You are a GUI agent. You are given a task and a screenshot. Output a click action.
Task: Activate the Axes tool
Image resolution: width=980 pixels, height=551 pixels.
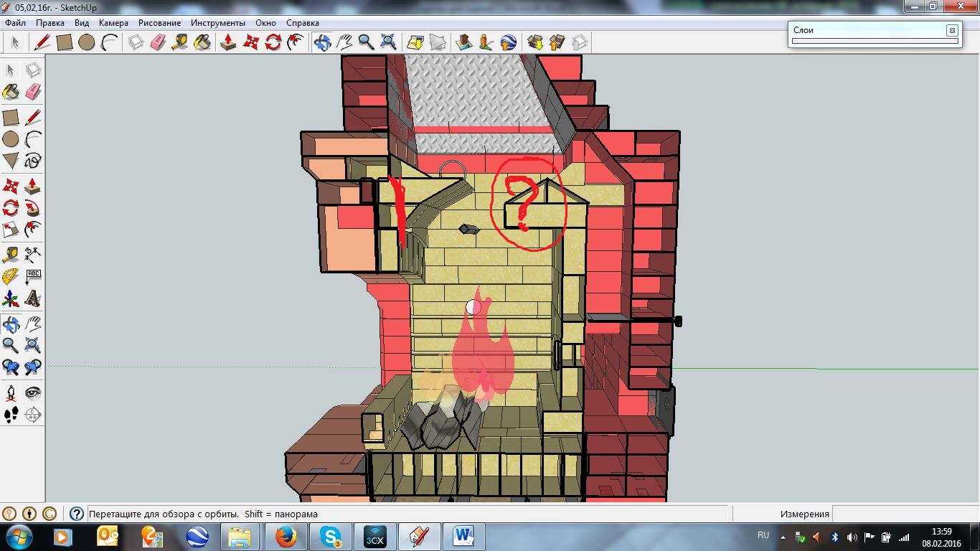11,298
